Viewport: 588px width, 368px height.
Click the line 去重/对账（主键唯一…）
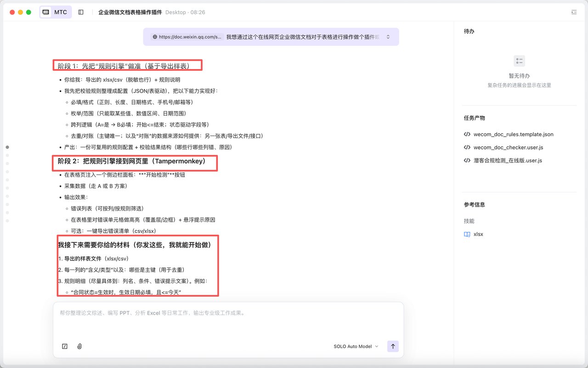[167, 136]
